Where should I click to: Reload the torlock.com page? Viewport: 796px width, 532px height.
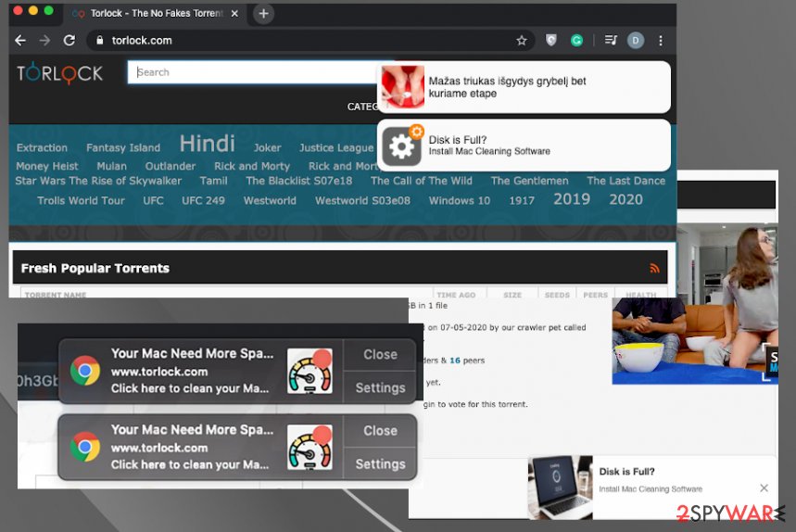pyautogui.click(x=69, y=41)
